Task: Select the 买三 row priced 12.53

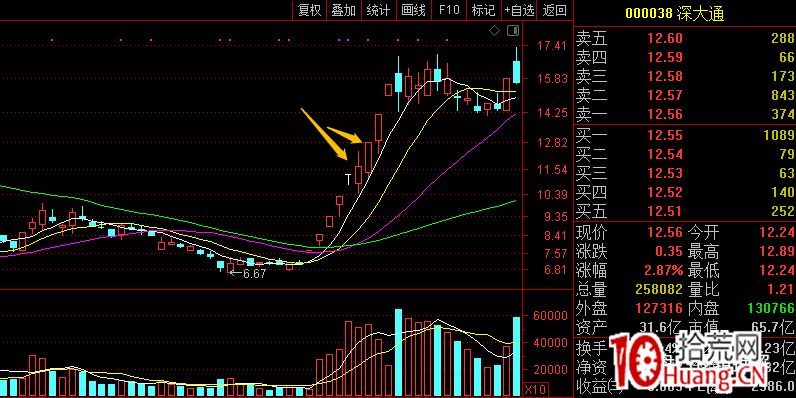Action: (685, 174)
